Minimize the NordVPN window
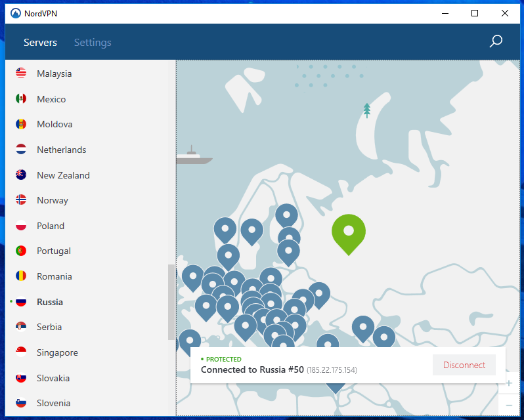 click(445, 13)
